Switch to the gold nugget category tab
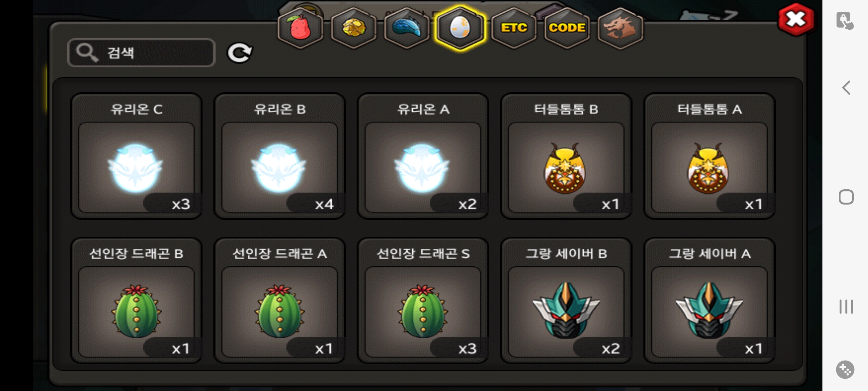Image resolution: width=868 pixels, height=391 pixels. point(353,28)
